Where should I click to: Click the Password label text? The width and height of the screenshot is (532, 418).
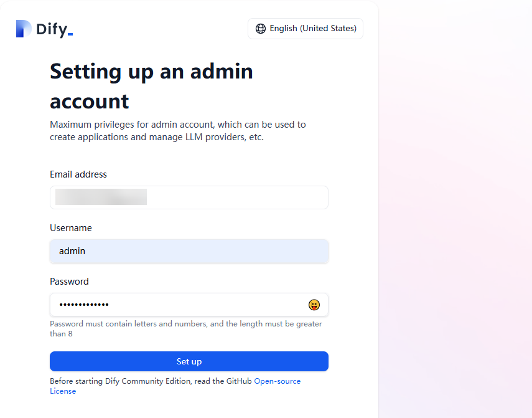[69, 282]
